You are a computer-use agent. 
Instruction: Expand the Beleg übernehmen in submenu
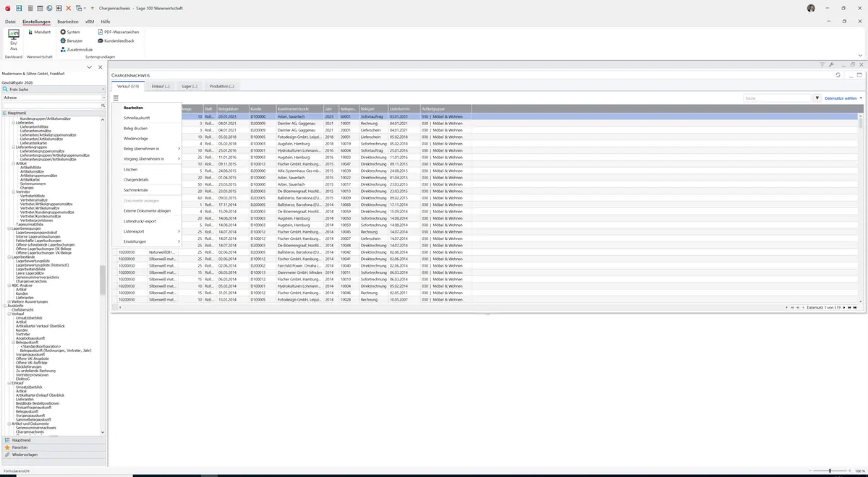pos(146,149)
